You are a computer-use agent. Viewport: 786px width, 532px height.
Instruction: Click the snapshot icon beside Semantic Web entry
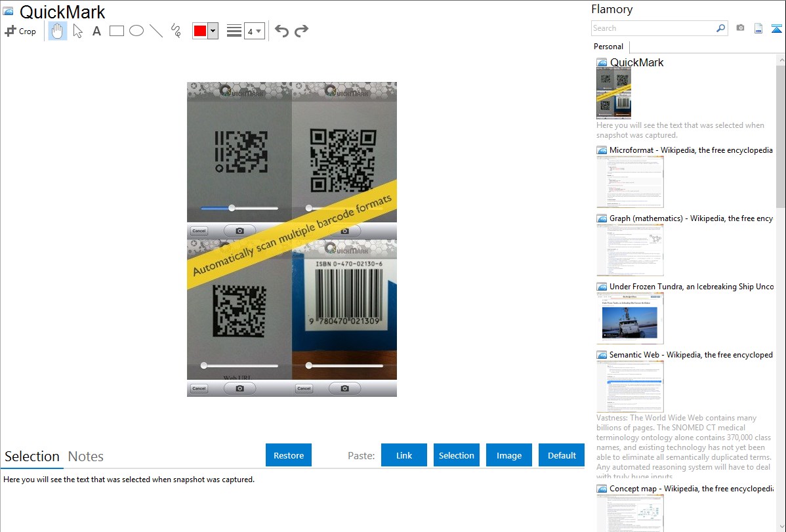(602, 355)
